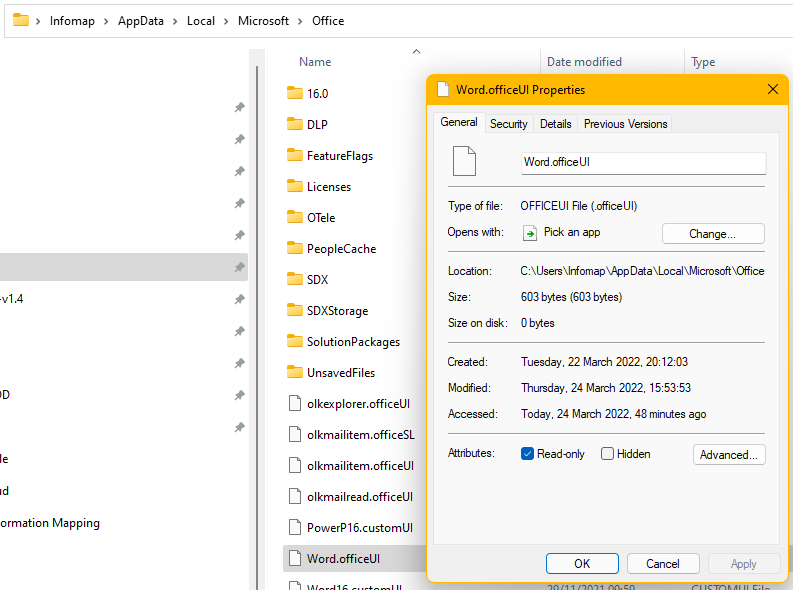Image resolution: width=793 pixels, height=590 pixels.
Task: Click the SolutionPackages folder icon
Action: [294, 341]
